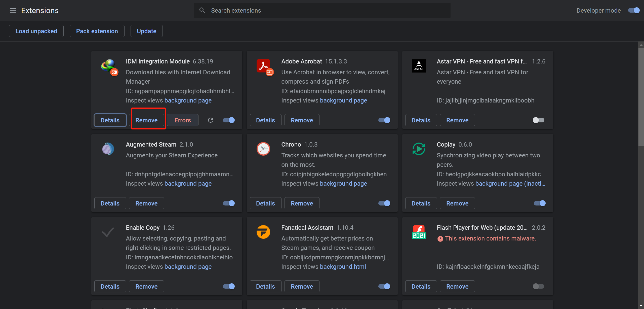Open Chrono background page link
This screenshot has height=309, width=644.
tap(343, 184)
